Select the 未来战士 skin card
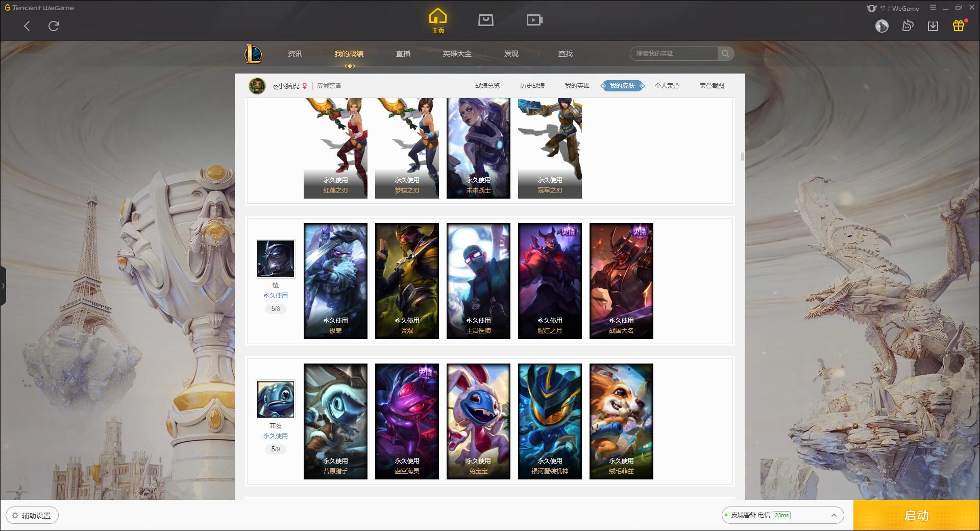Viewport: 980px width, 531px height. (478, 148)
